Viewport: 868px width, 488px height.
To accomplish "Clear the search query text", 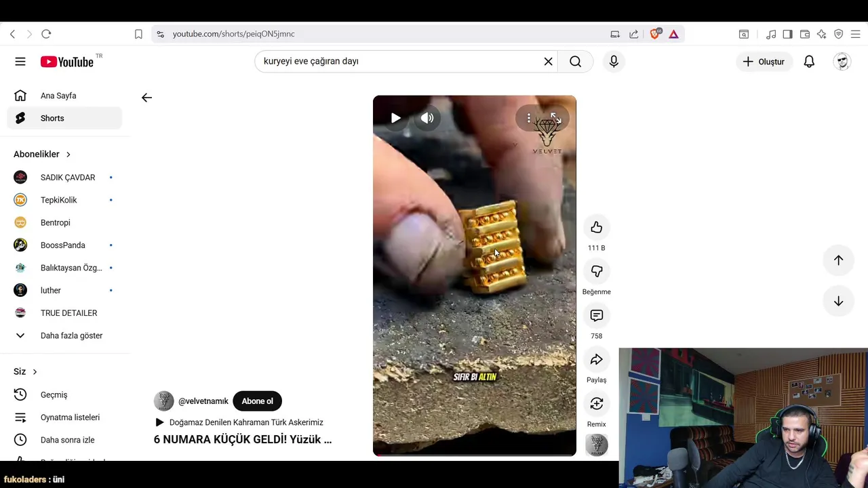I will pyautogui.click(x=548, y=62).
